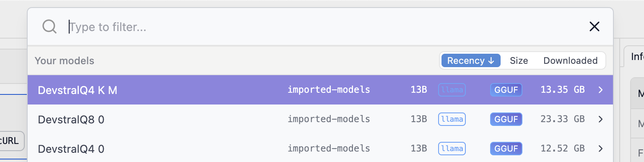This screenshot has width=644, height=162.
Task: Click llama tag on DevstralQ4 K M
Action: coord(452,90)
